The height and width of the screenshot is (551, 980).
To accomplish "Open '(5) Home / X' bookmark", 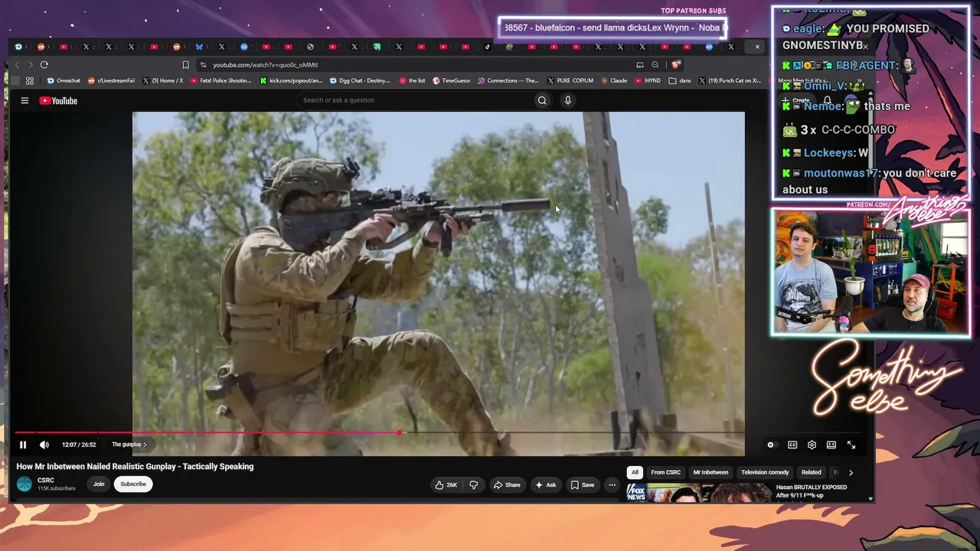I will coord(163,80).
